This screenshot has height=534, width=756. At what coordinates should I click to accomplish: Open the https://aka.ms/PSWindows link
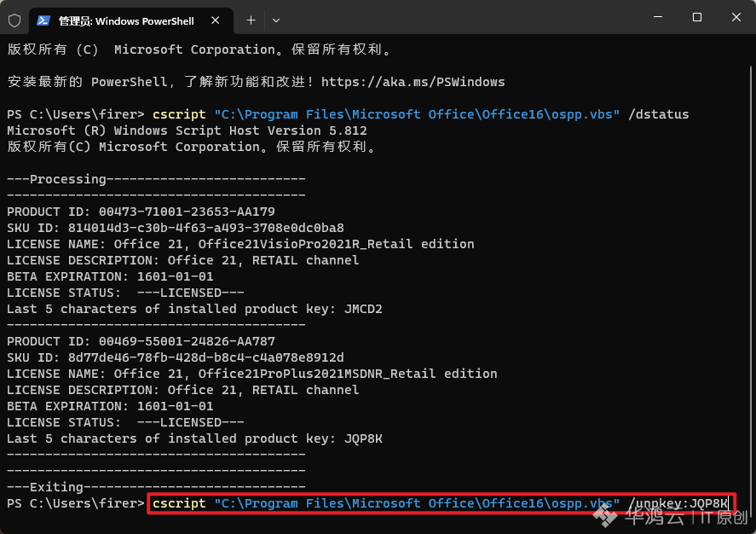[x=413, y=82]
